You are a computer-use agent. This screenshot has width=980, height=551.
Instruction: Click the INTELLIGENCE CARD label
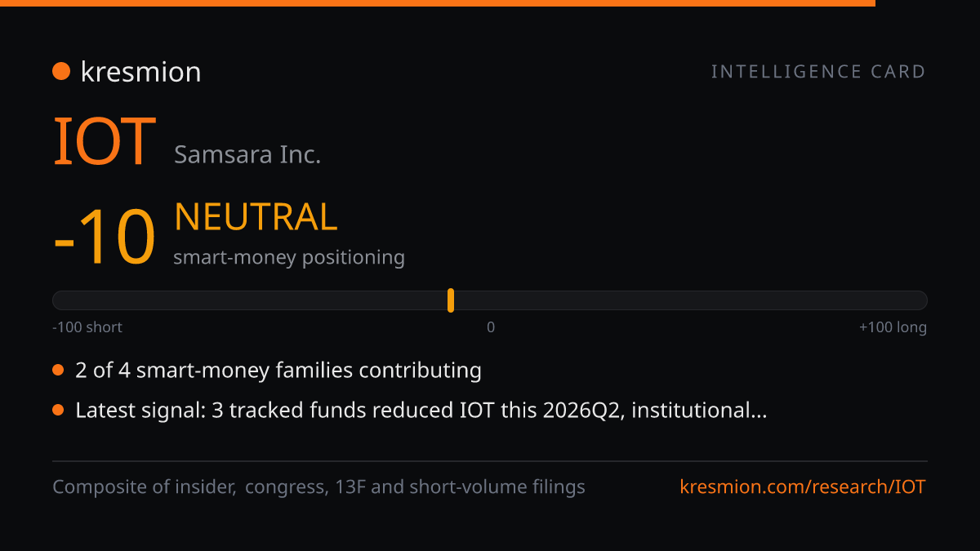click(x=818, y=72)
